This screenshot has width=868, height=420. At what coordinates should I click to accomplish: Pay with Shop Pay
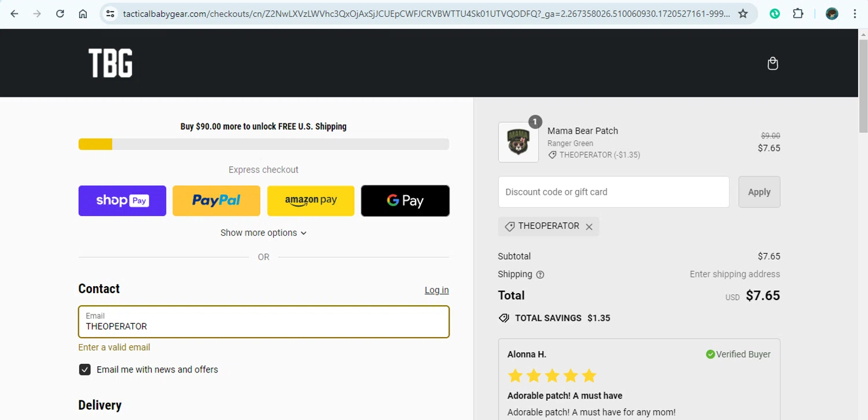122,200
